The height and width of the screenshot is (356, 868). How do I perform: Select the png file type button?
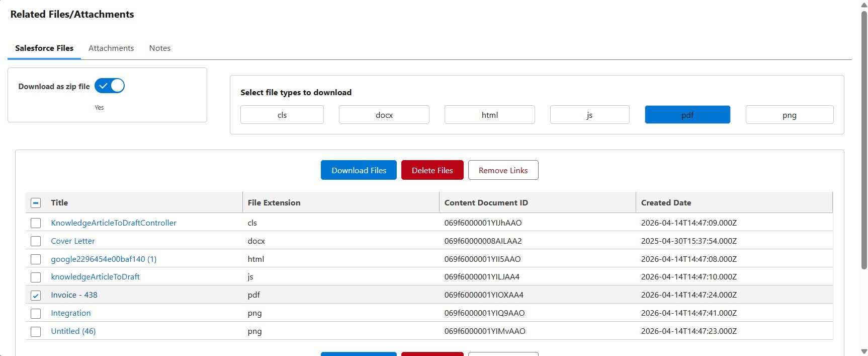[x=790, y=115]
